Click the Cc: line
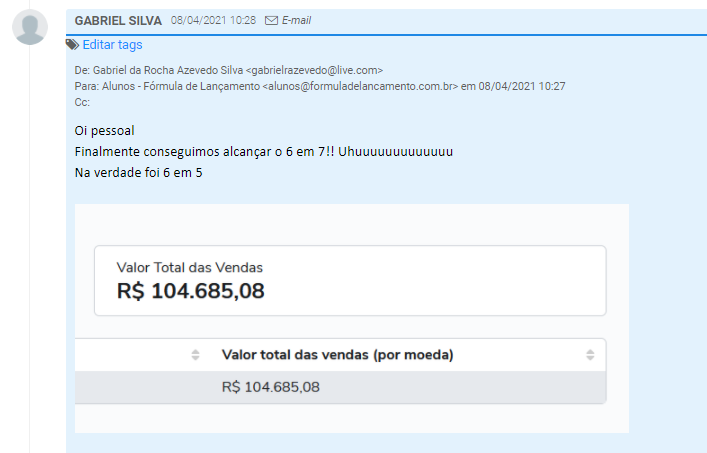Screen dimensions: 707x453 (82, 102)
